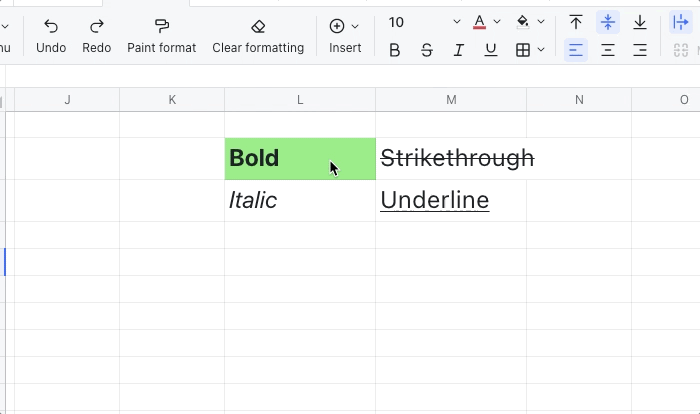Select the cell containing Underline

click(x=451, y=200)
